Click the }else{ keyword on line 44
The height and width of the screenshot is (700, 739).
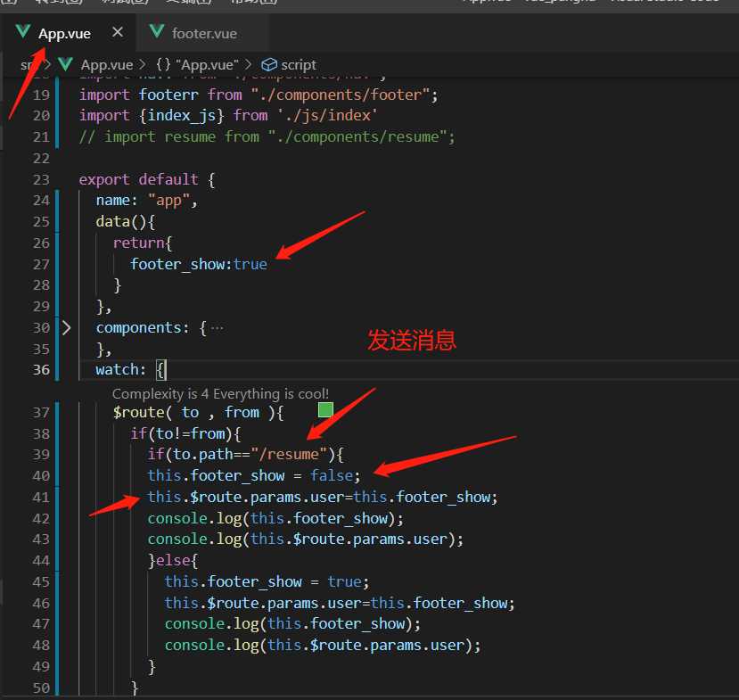coord(173,561)
